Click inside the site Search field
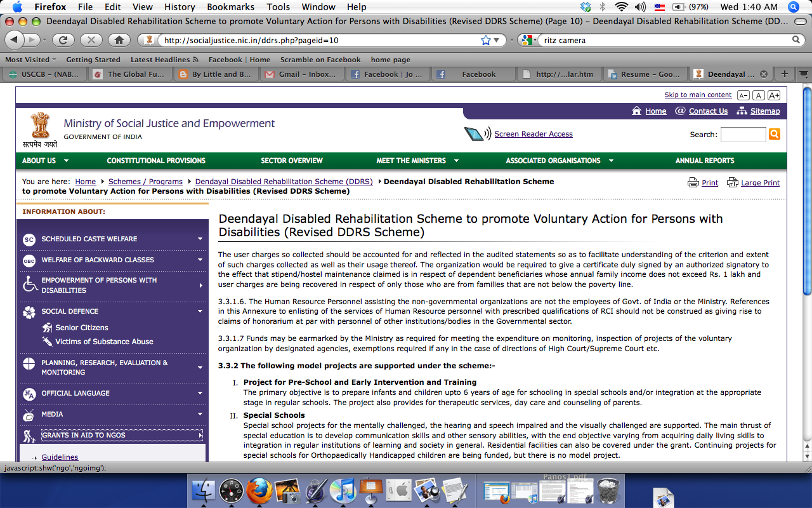 point(743,134)
